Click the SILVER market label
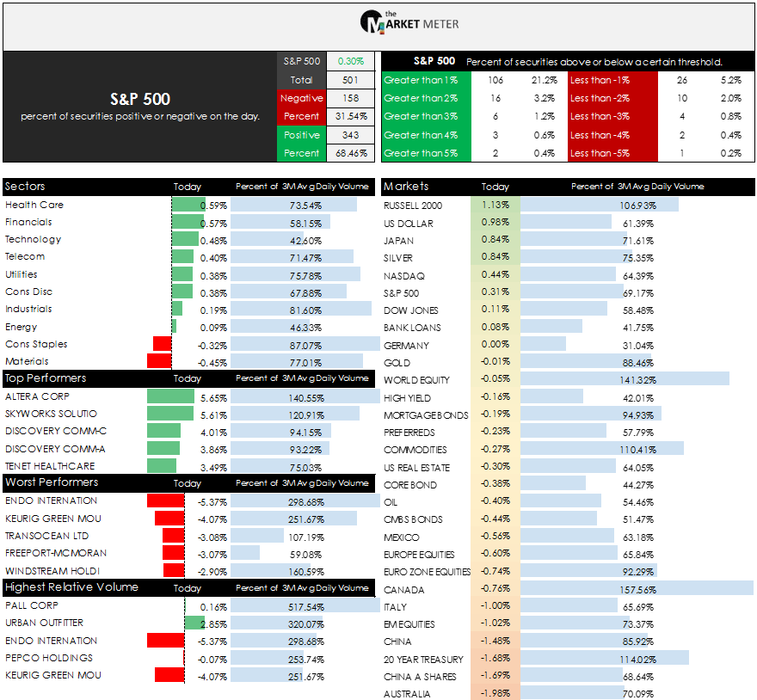The width and height of the screenshot is (757, 700). point(397,258)
